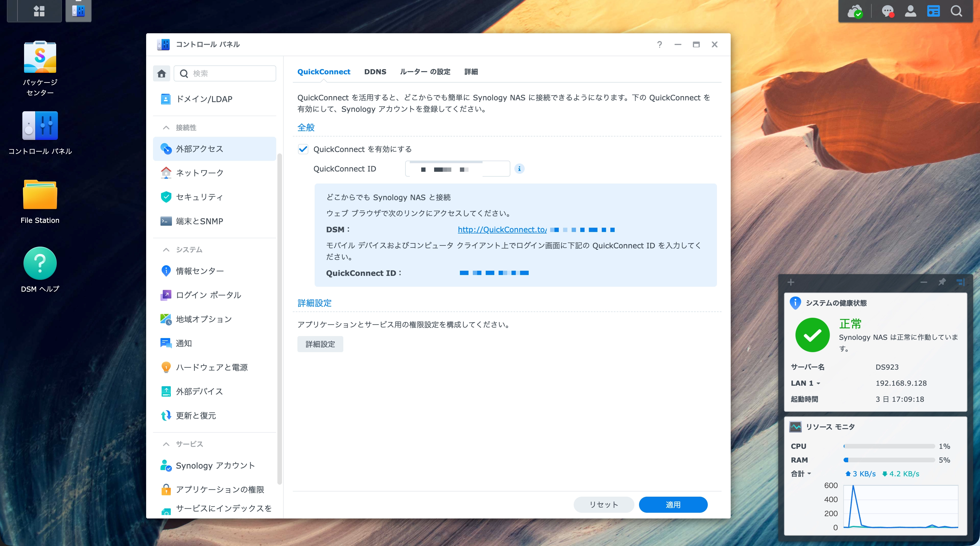This screenshot has height=546, width=980.
Task: Uncheck the Enable QuickConnect checkbox
Action: [x=303, y=149]
